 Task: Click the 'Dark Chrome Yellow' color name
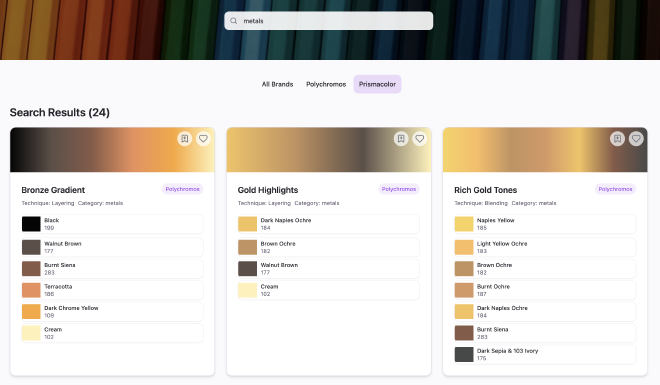point(71,308)
